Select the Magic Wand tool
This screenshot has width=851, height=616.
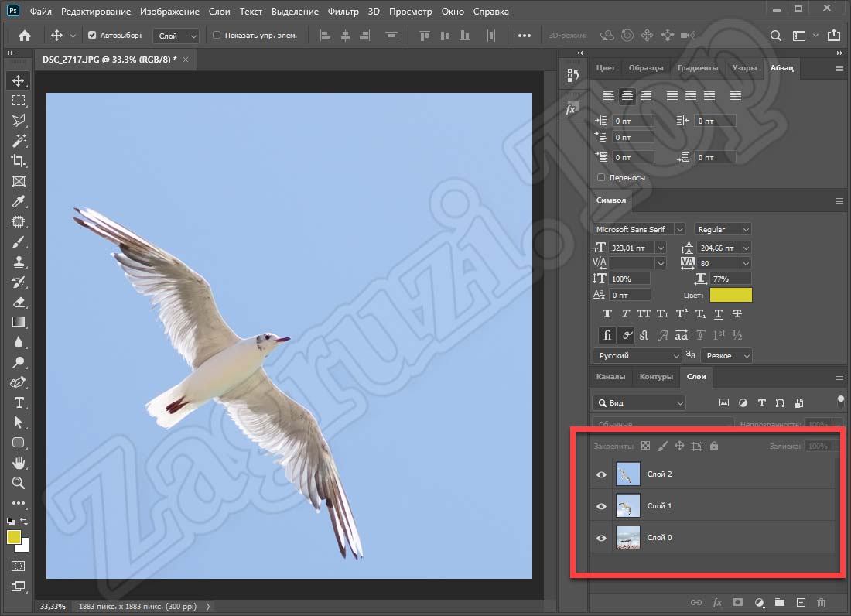tap(19, 141)
